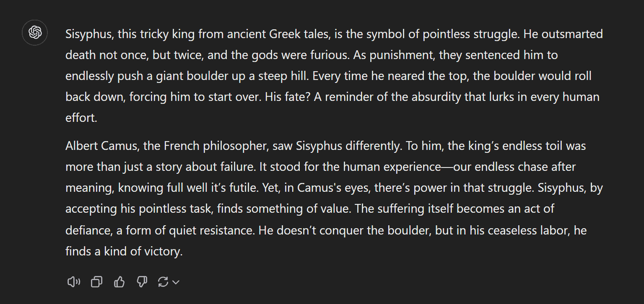Give the response a thumbs up
Image resolution: width=644 pixels, height=304 pixels.
click(x=119, y=282)
